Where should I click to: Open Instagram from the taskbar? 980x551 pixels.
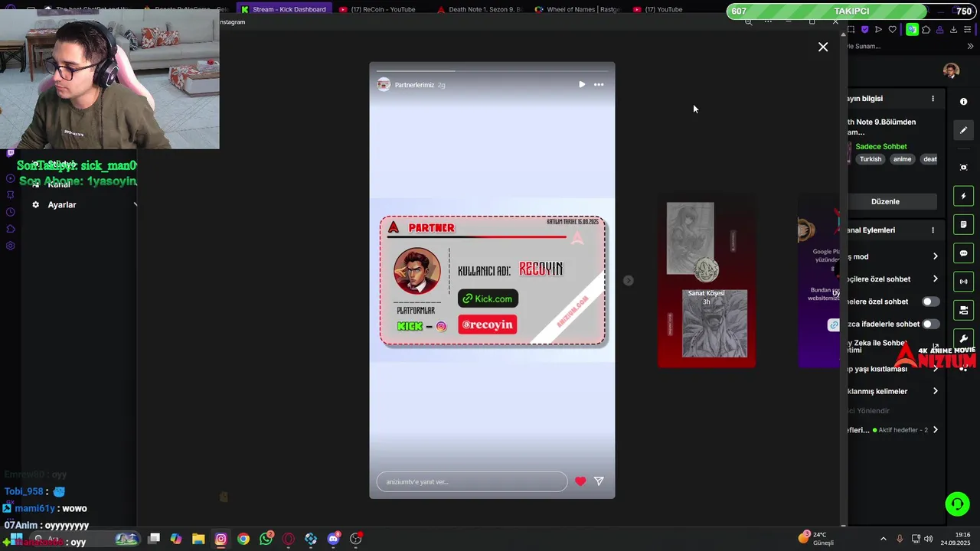coord(220,539)
